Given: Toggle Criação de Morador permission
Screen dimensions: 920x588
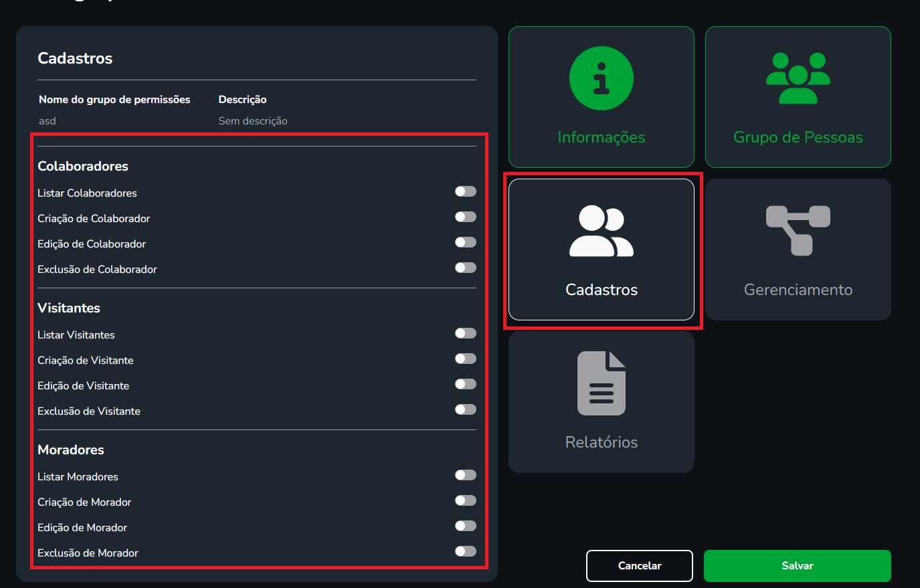Looking at the screenshot, I should [465, 501].
